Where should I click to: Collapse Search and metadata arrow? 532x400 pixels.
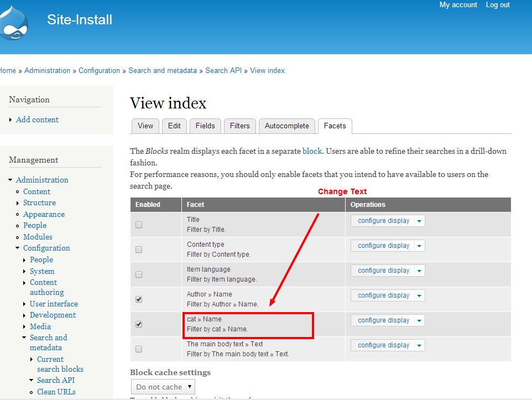(24, 337)
